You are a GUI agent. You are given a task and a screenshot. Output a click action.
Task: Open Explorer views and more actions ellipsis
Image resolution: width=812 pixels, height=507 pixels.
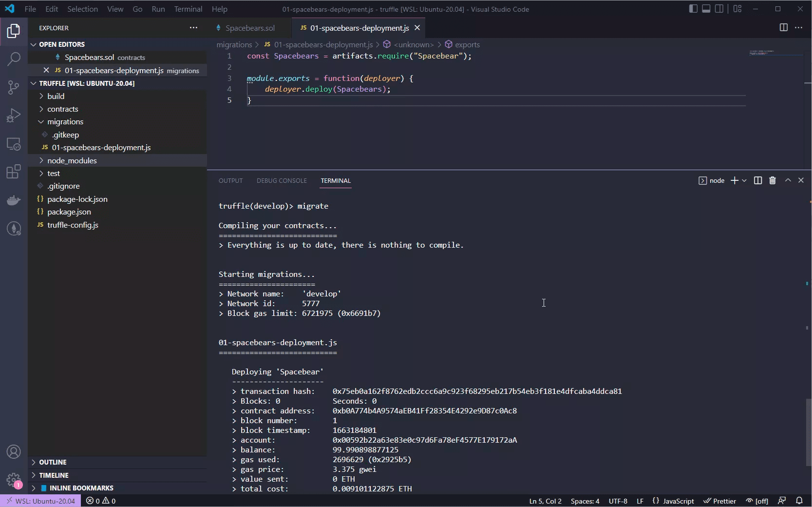[193, 28]
